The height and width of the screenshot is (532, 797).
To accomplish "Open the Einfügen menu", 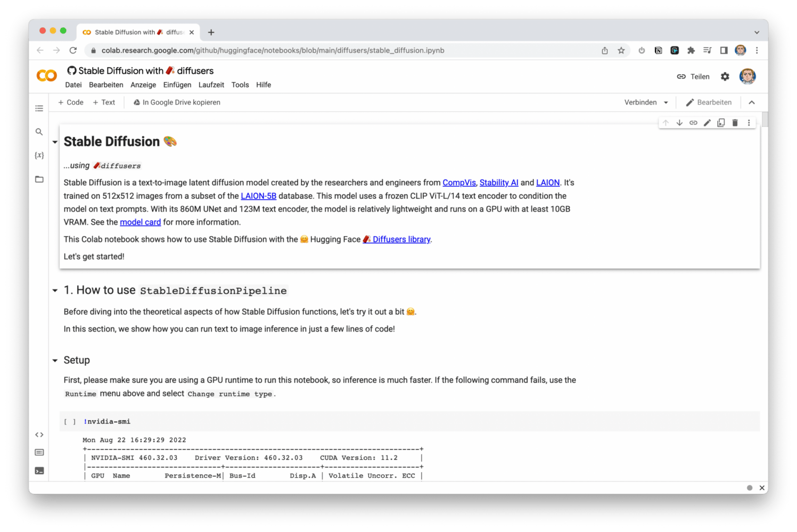I will point(177,85).
